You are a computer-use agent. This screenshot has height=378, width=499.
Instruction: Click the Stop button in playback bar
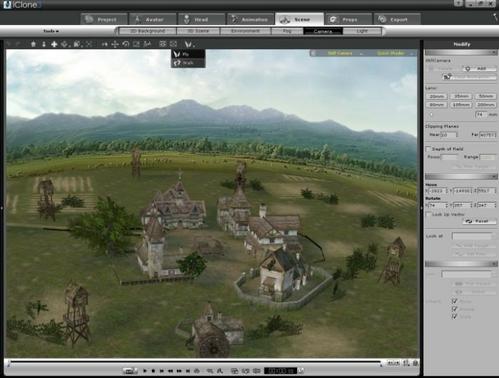coord(153,371)
